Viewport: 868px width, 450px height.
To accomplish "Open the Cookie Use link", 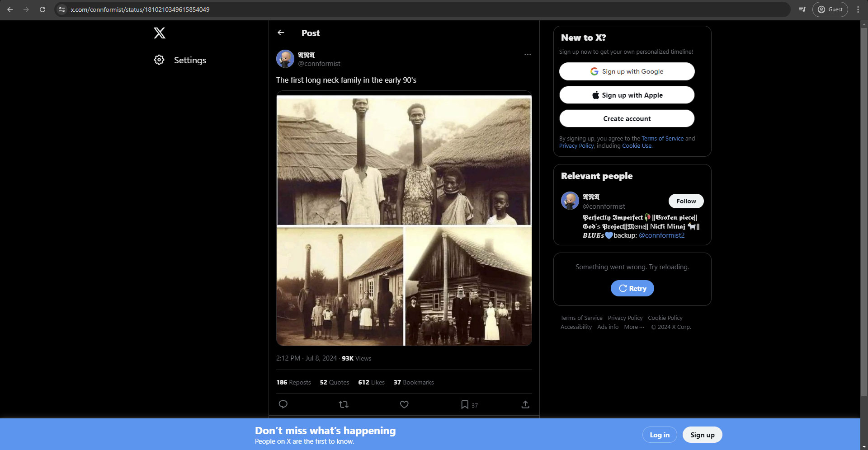I will click(637, 146).
